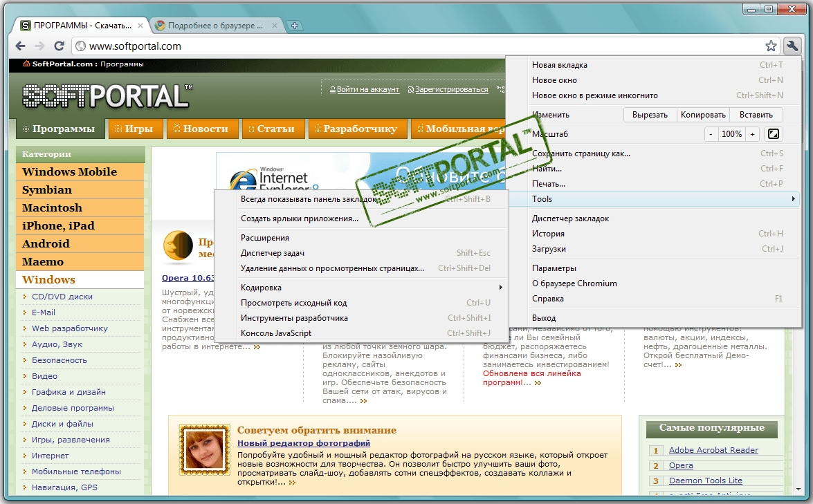
Task: Open the Игры site tab
Action: coord(136,129)
